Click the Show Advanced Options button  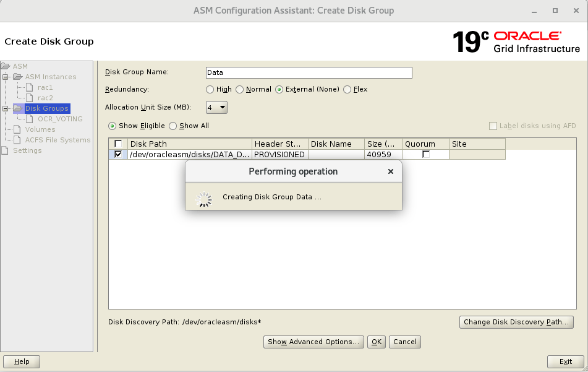(x=313, y=342)
